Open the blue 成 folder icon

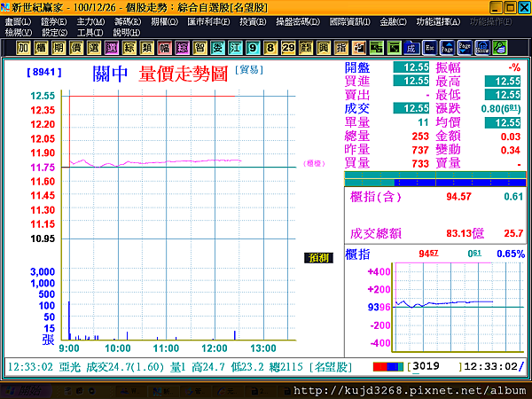(x=411, y=48)
